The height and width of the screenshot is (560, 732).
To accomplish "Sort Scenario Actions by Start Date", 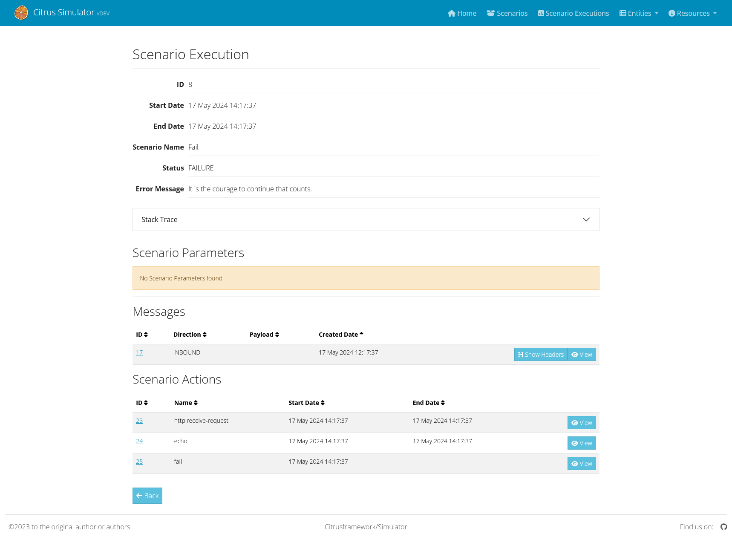I will click(306, 403).
